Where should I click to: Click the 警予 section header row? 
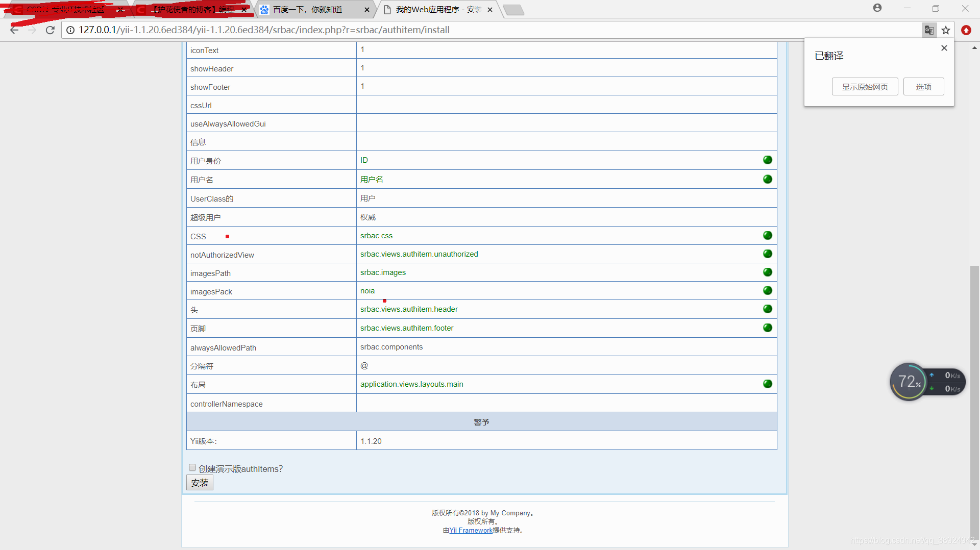481,422
